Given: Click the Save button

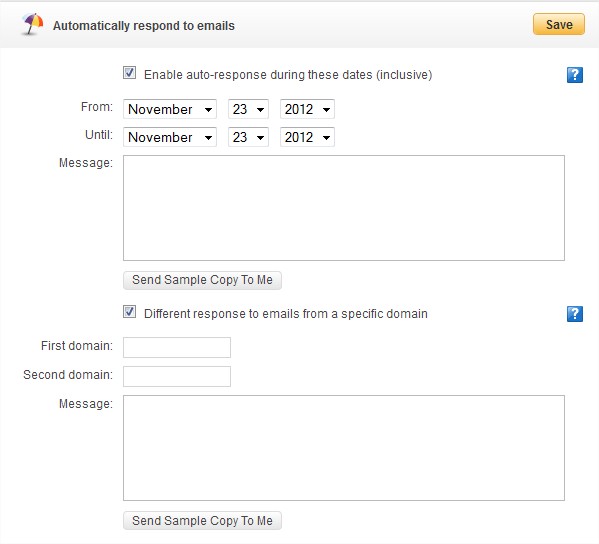Looking at the screenshot, I should click(559, 24).
